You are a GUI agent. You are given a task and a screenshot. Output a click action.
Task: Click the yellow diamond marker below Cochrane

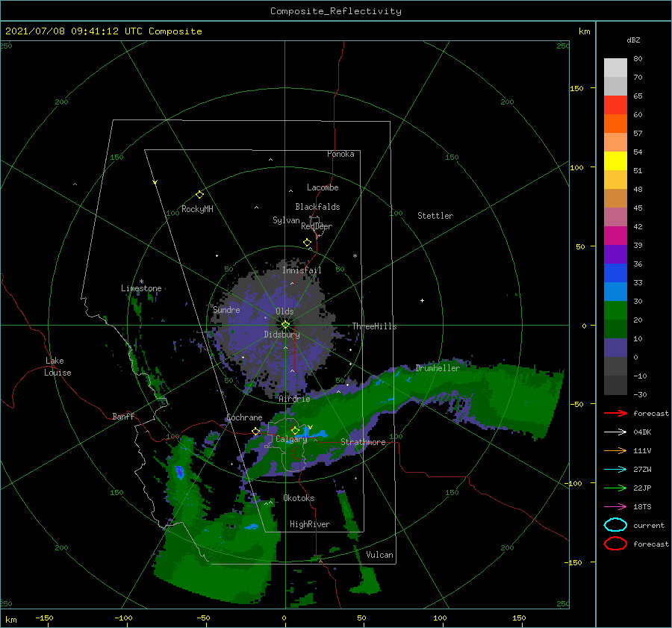pos(256,432)
